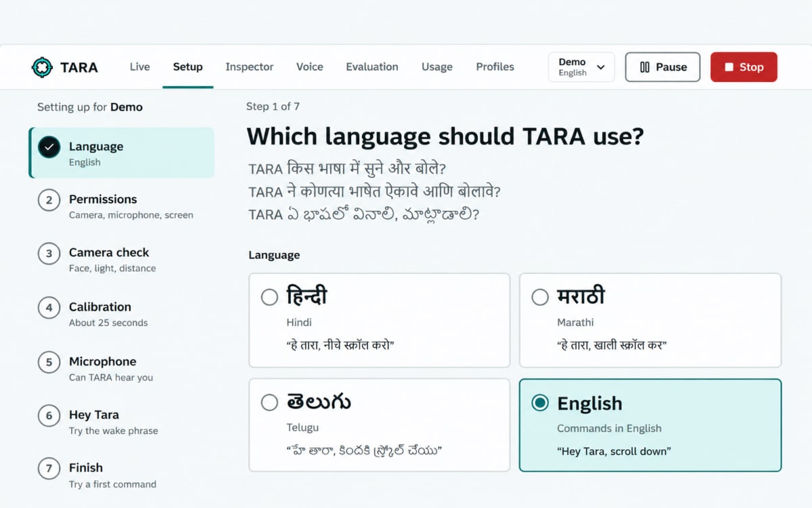Click the pause icon in Pause button
812x508 pixels.
(645, 67)
